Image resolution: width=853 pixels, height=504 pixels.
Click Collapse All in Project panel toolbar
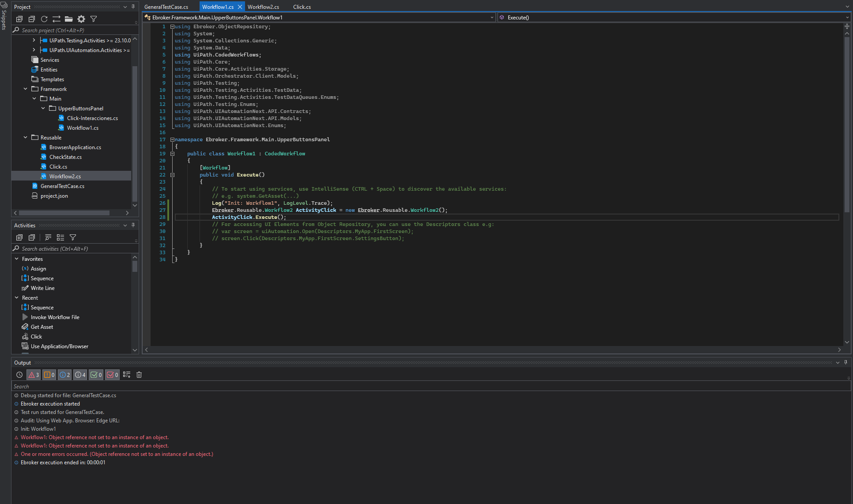pos(32,19)
